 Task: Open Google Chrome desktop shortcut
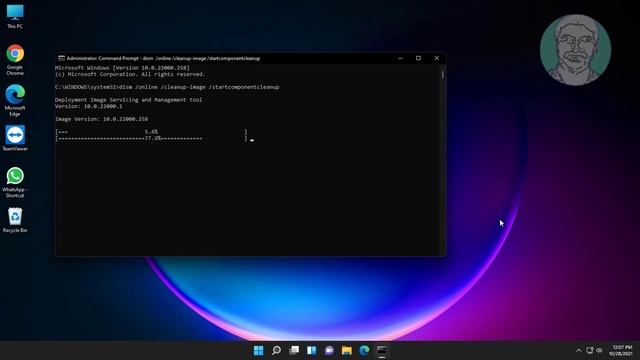click(15, 60)
